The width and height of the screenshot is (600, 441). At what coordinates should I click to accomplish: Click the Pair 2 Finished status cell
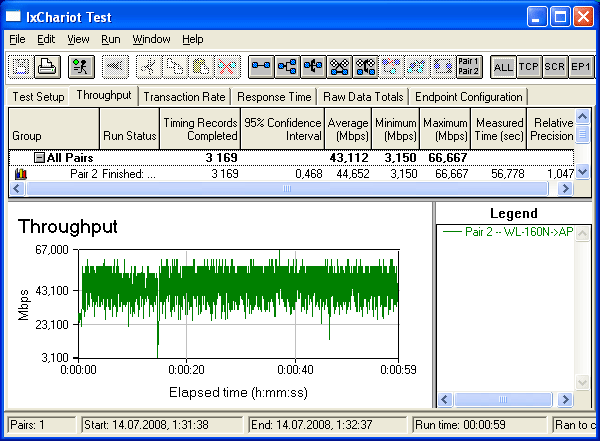point(129,174)
